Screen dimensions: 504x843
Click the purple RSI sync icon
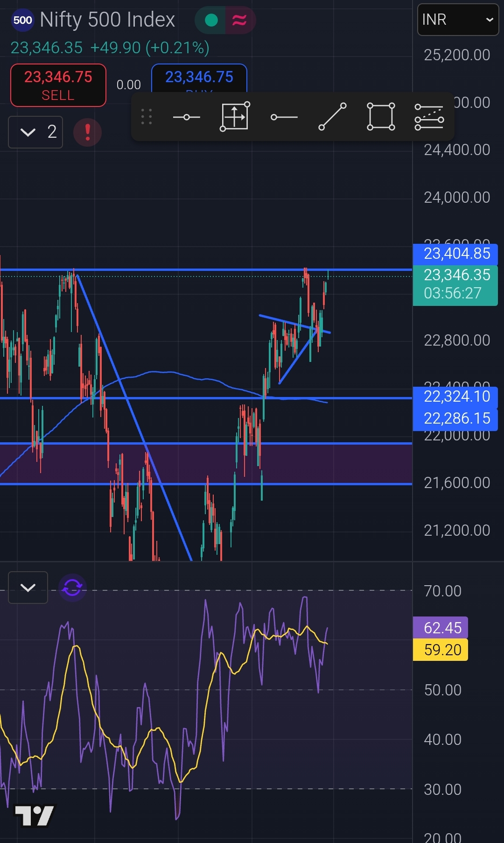(x=72, y=587)
